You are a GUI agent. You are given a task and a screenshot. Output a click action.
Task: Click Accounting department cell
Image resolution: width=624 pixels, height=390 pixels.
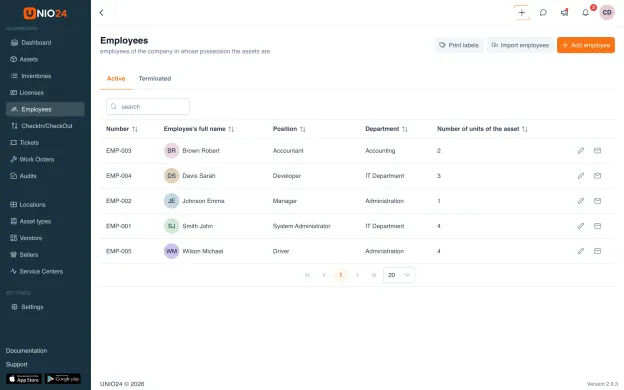[x=380, y=151]
